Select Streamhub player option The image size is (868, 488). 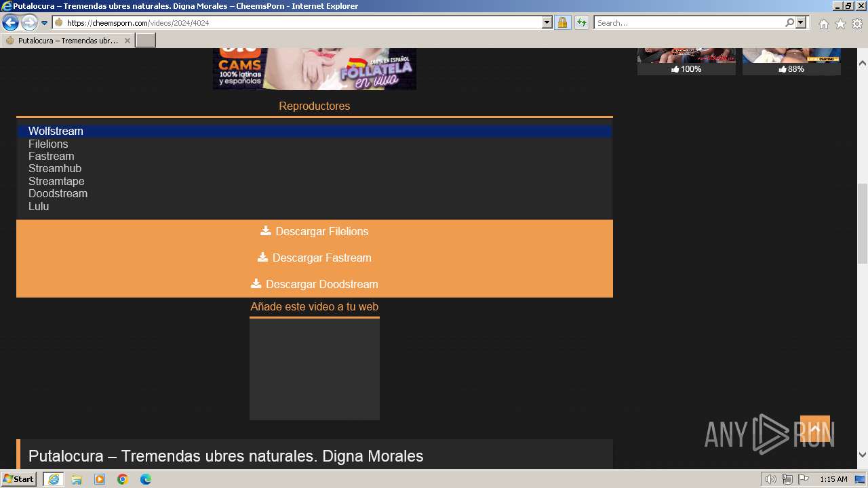[315, 168]
